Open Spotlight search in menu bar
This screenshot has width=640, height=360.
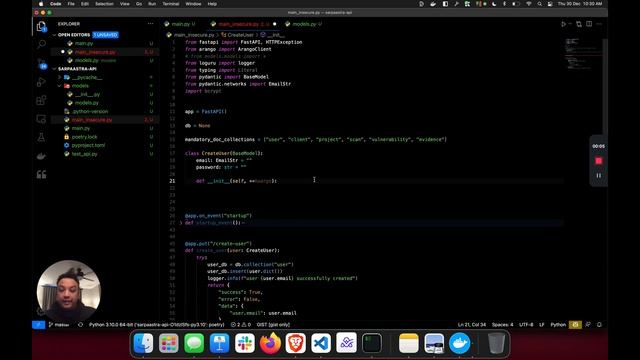[x=540, y=4]
